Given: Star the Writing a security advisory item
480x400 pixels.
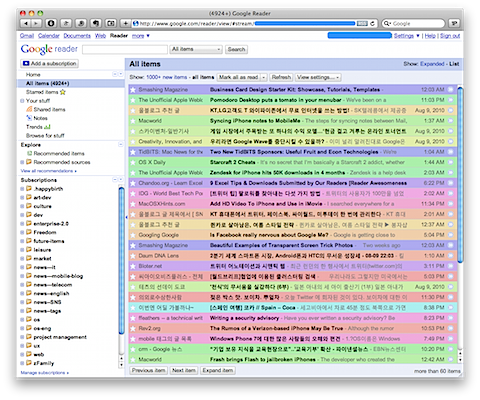Looking at the screenshot, I should [x=133, y=318].
